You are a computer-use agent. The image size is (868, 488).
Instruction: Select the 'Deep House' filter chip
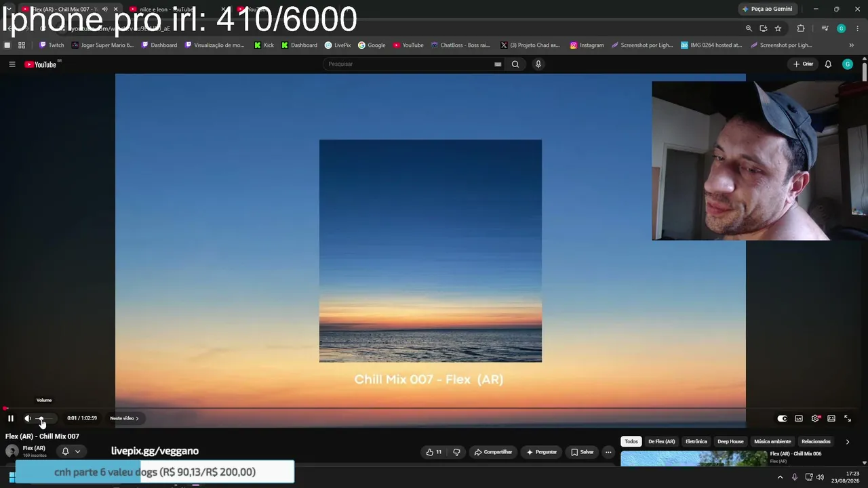pos(730,441)
